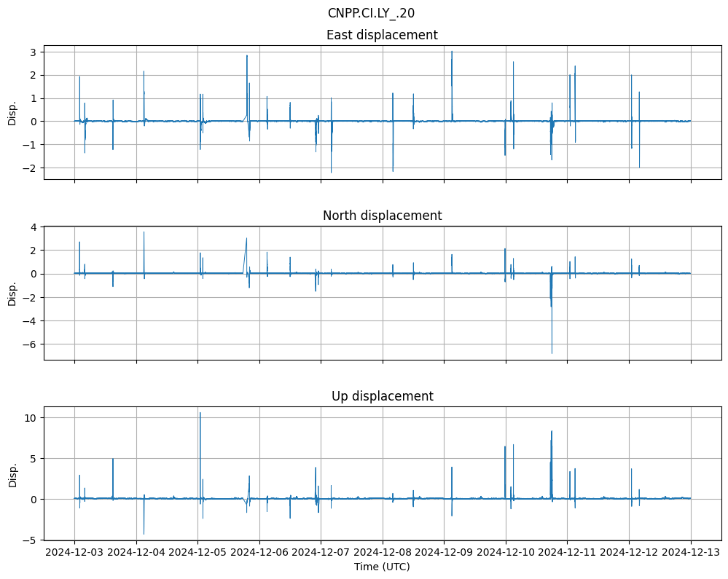
Task: Click the deepest negative spike in North displacement
Action: click(552, 353)
